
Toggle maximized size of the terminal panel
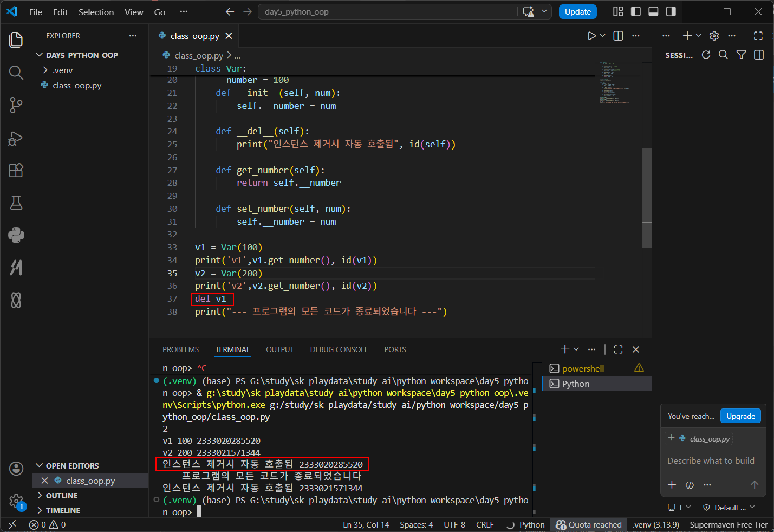click(618, 349)
